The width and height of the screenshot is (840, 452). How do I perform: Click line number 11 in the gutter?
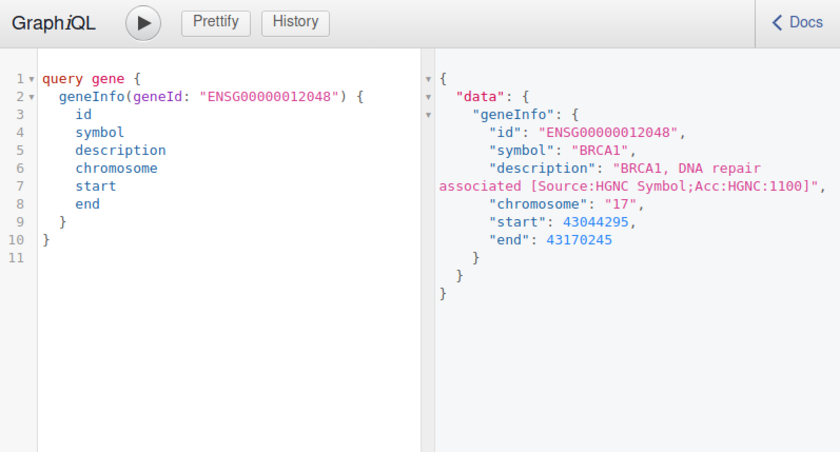16,258
